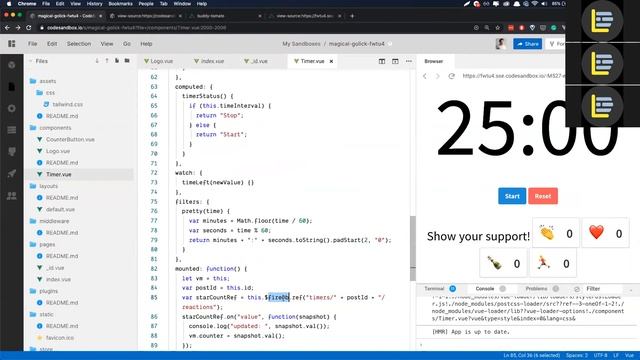The image size is (640, 360).
Task: Switch to the _id.vue editor tab
Action: [x=256, y=61]
